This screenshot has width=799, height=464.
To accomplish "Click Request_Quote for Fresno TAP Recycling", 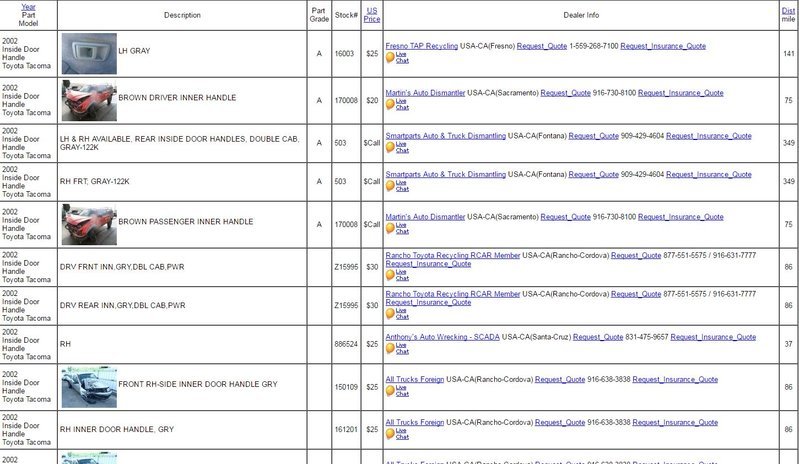I will [542, 46].
